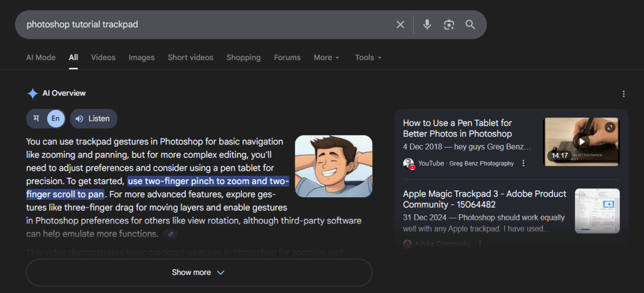Open Google Lens image search
This screenshot has width=644, height=293.
[449, 25]
